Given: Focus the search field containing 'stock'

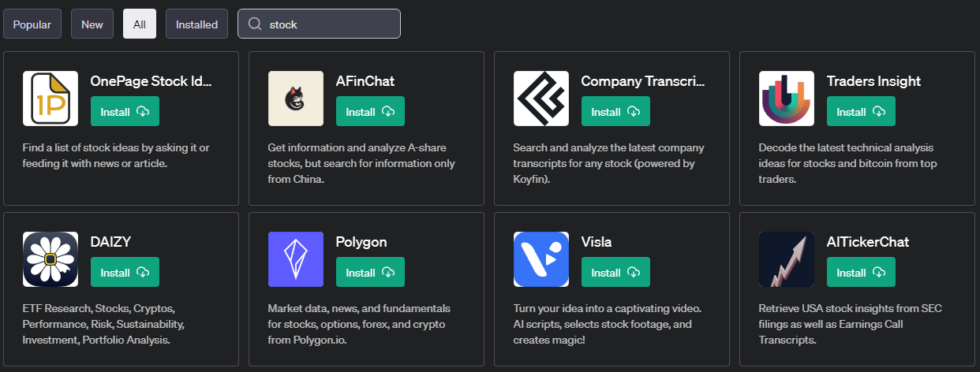Looking at the screenshot, I should coord(319,24).
